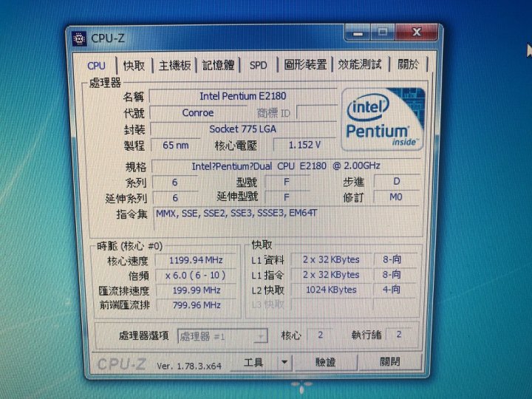Viewport: 532px width, 399px height.
Task: Switch to the 效能測試 tab
Action: (x=360, y=64)
